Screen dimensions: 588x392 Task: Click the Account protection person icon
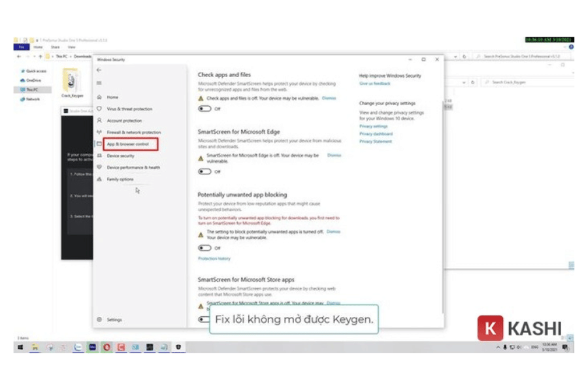(99, 120)
